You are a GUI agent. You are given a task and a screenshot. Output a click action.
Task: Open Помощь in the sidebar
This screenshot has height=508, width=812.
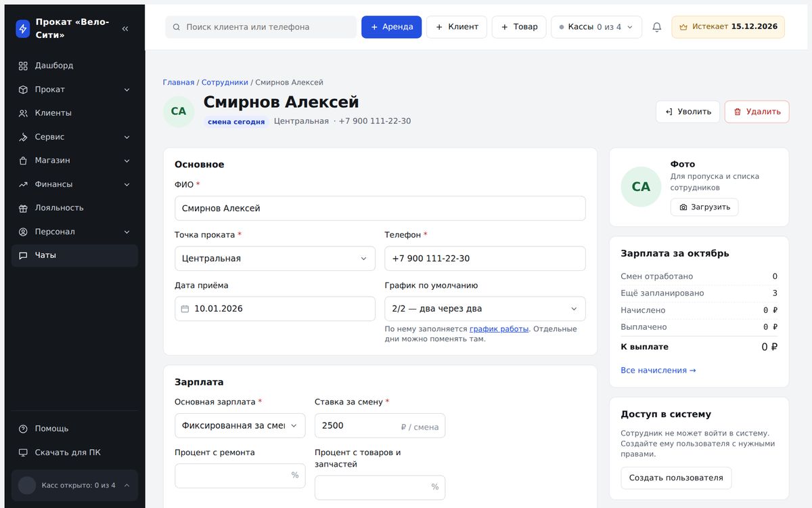pos(75,429)
